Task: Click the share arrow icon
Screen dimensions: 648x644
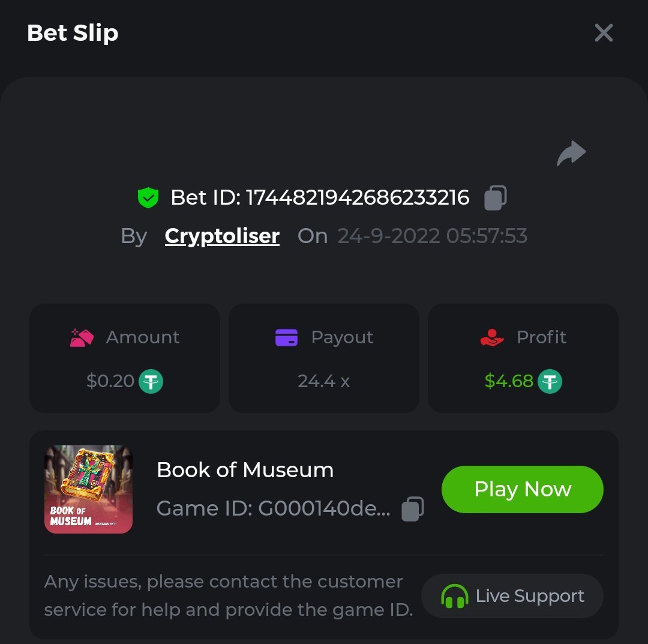Action: click(x=571, y=154)
